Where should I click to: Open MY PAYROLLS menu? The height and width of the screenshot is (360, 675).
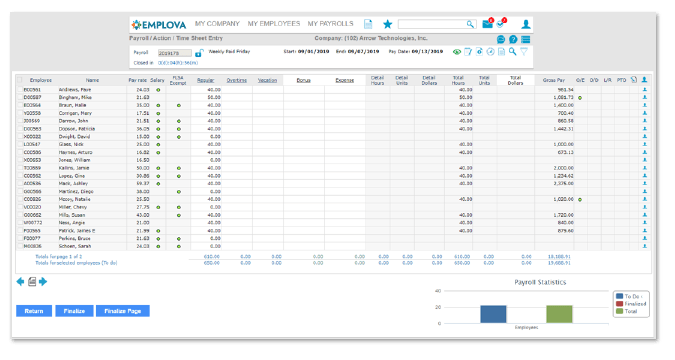(330, 24)
